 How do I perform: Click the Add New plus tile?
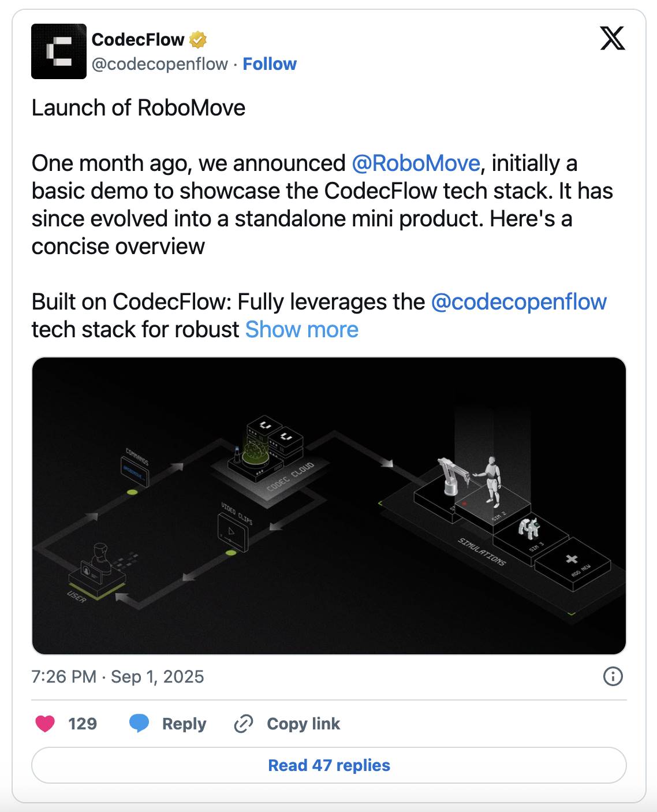573,564
